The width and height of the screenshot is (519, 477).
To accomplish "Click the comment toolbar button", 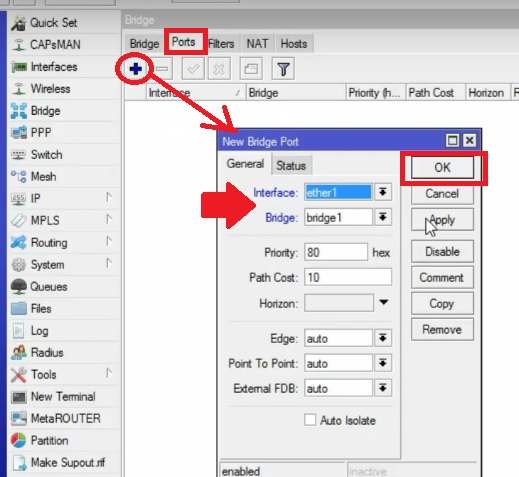I will tap(251, 69).
